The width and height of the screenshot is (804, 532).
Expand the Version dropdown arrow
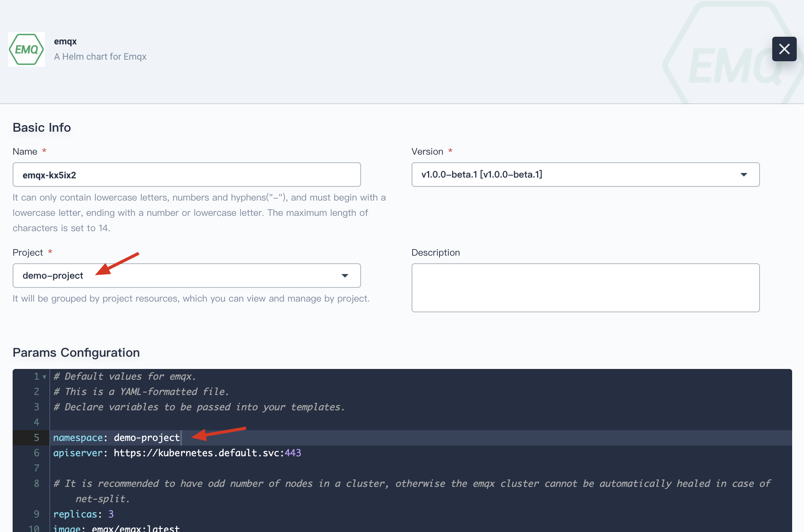[x=744, y=175]
